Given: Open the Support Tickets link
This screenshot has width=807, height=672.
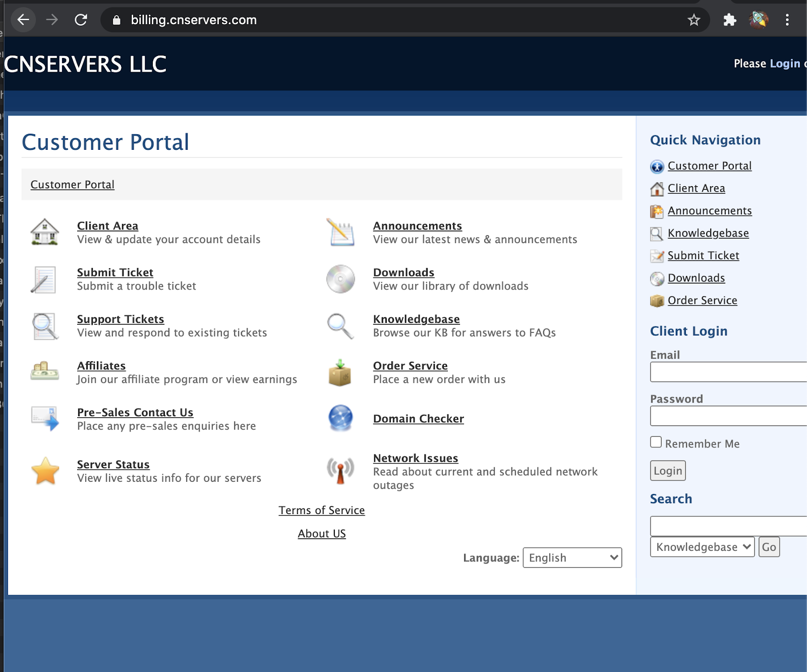Looking at the screenshot, I should click(x=121, y=319).
